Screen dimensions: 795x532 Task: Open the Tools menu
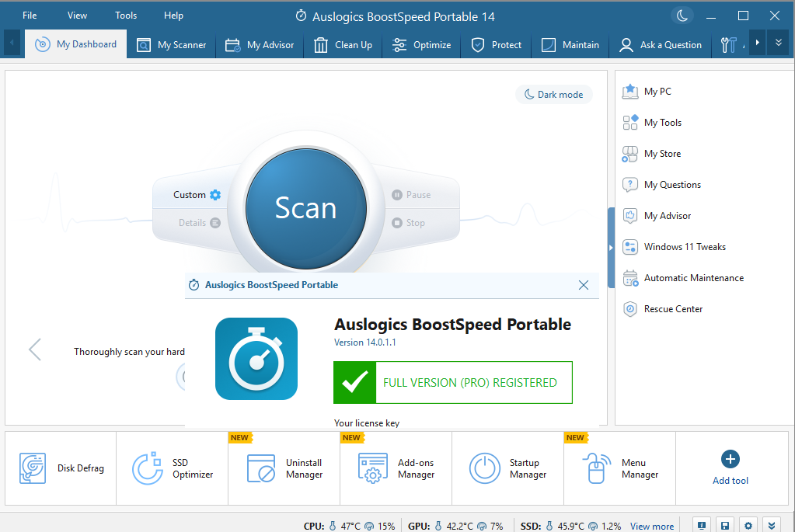pos(126,16)
